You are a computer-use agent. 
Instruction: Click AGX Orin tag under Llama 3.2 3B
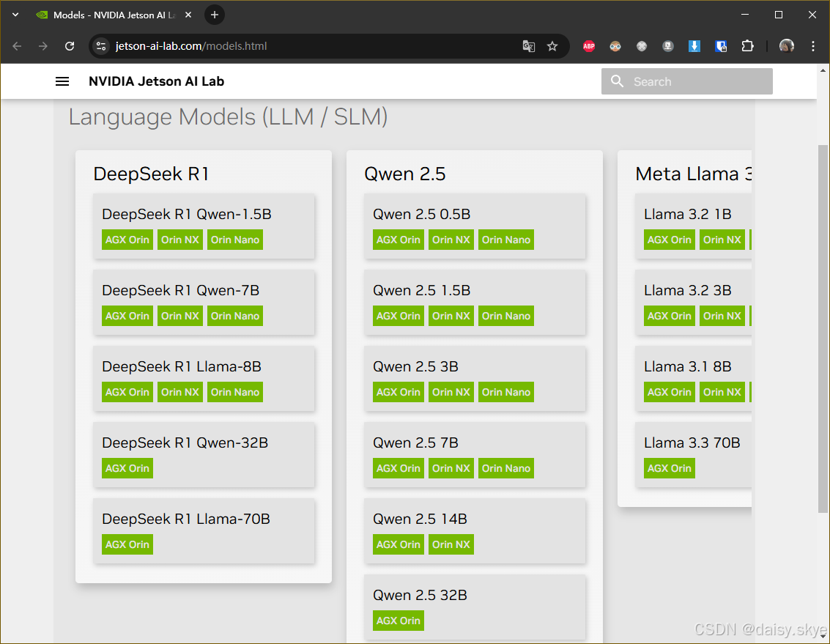click(x=669, y=316)
